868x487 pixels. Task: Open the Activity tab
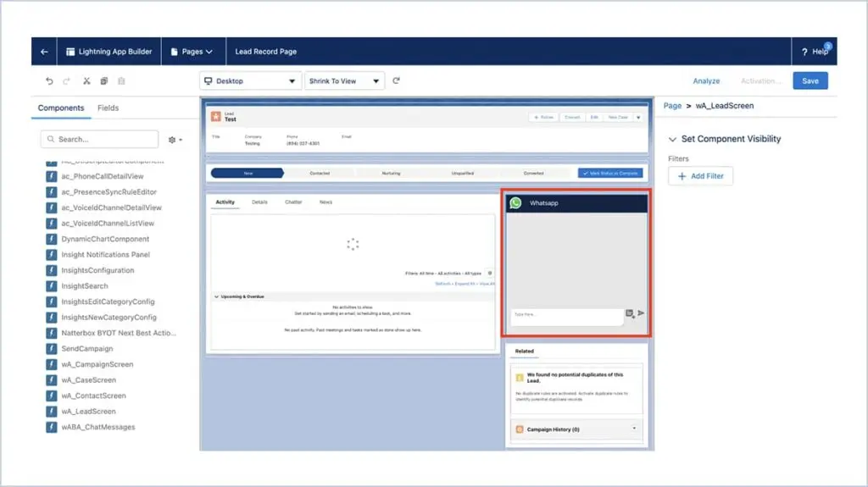point(225,202)
